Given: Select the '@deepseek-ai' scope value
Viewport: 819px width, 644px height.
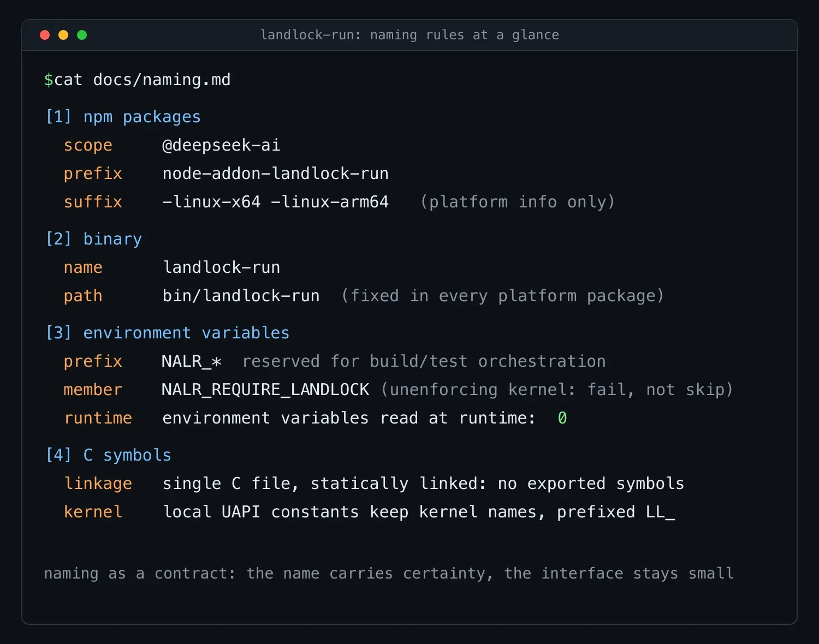Looking at the screenshot, I should (221, 145).
